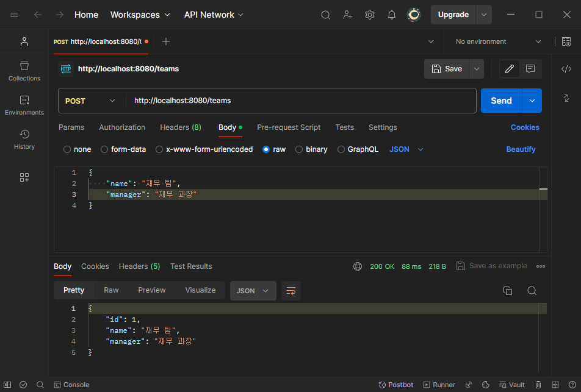Open the Send options dropdown arrow
This screenshot has height=392, width=581.
[532, 101]
